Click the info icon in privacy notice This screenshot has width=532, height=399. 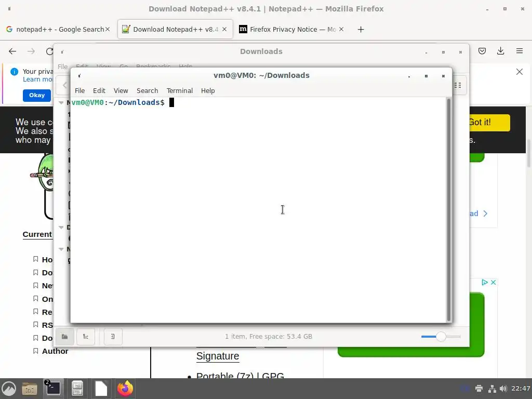14,72
